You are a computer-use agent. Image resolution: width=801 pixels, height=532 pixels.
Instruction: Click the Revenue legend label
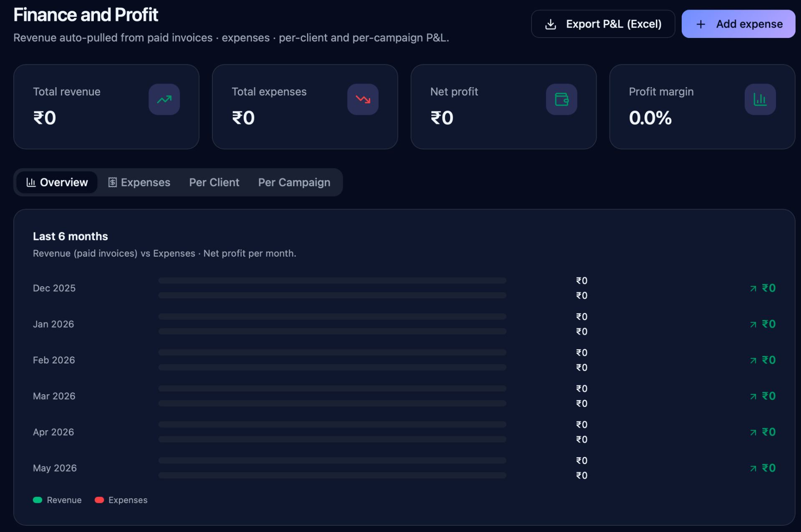(x=64, y=500)
